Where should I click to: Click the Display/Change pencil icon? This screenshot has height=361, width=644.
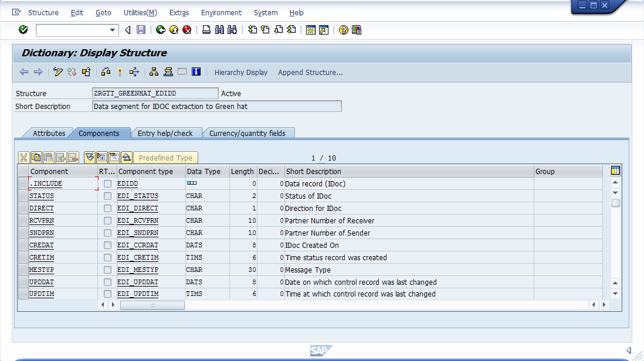point(57,72)
